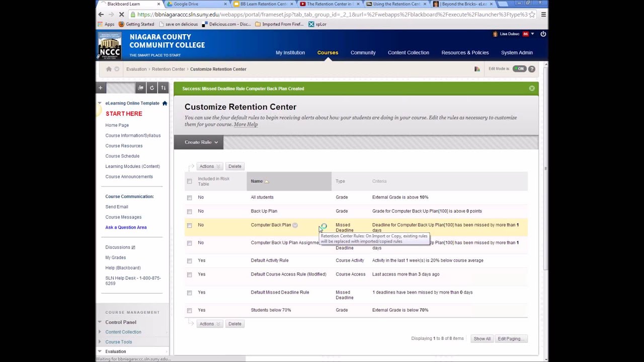Click the top Delete button
Image resolution: width=644 pixels, height=362 pixels.
[x=235, y=166]
